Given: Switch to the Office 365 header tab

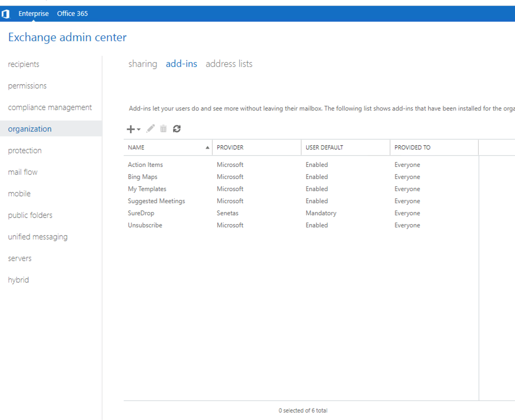Looking at the screenshot, I should 72,14.
